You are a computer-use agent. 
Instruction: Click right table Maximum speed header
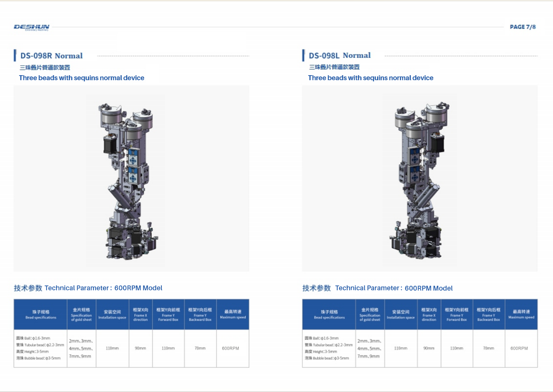[521, 314]
